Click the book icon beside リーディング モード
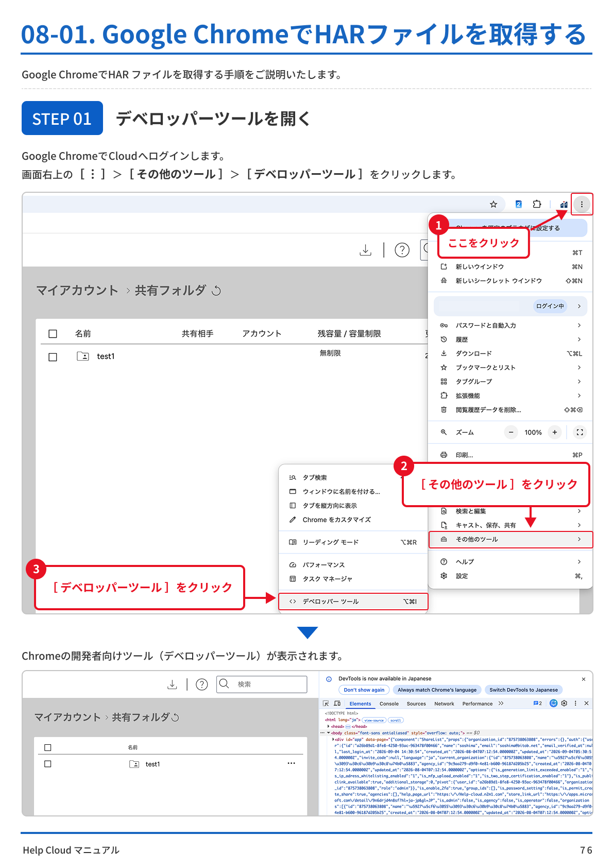 point(293,542)
